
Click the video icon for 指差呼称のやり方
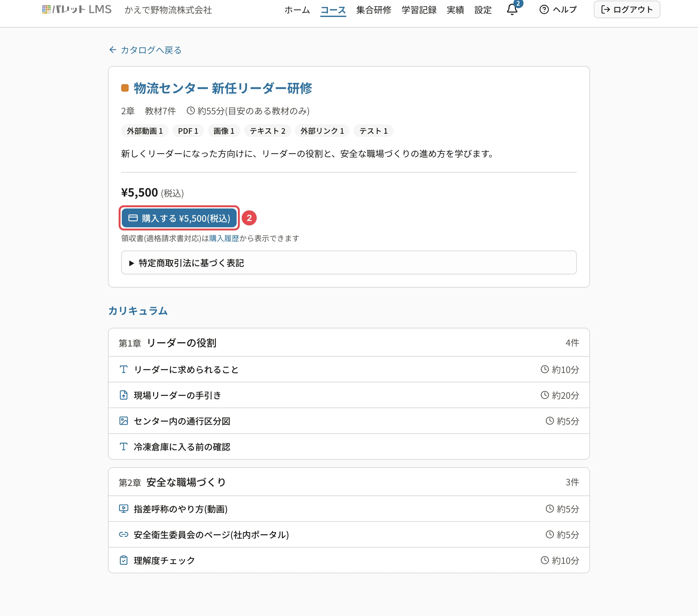click(x=124, y=509)
